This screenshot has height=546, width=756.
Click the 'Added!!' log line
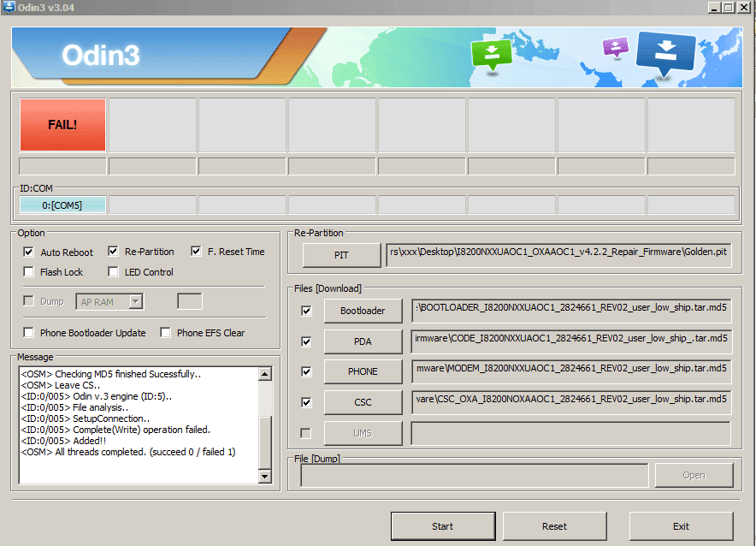point(63,441)
